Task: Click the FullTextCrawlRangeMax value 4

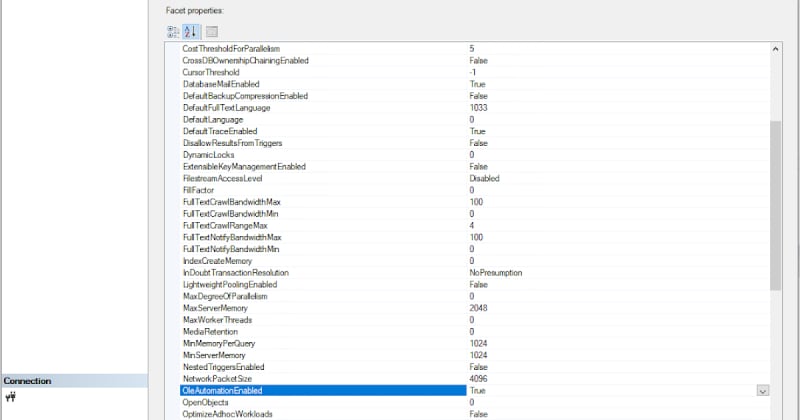Action: pyautogui.click(x=471, y=225)
